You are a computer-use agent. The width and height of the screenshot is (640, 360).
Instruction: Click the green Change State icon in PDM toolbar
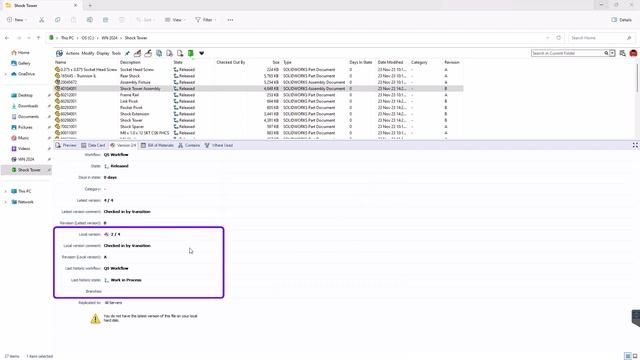[x=191, y=53]
